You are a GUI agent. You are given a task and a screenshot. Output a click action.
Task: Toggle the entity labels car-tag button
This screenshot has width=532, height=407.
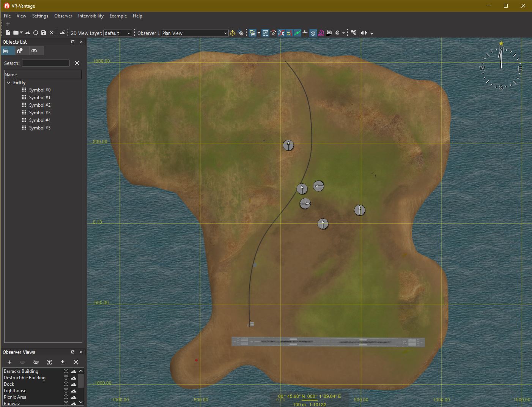[253, 33]
